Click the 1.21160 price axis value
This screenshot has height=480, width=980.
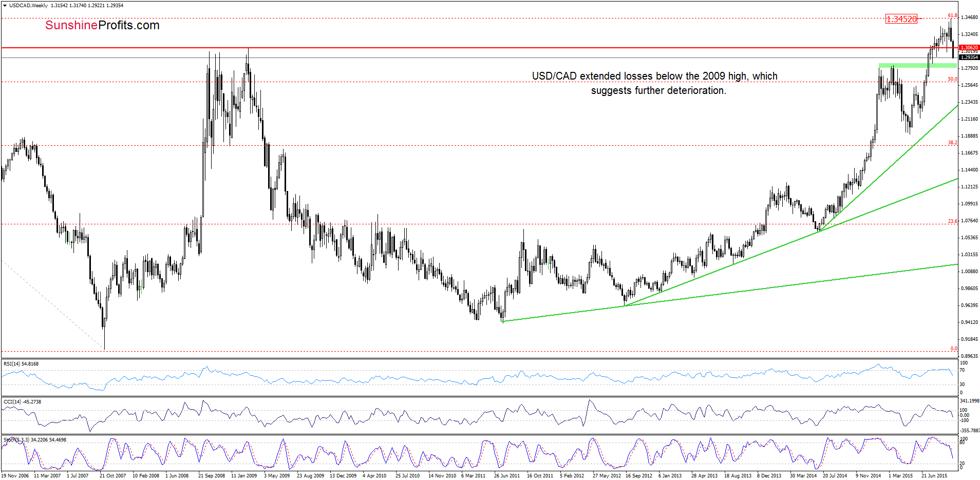pos(969,119)
